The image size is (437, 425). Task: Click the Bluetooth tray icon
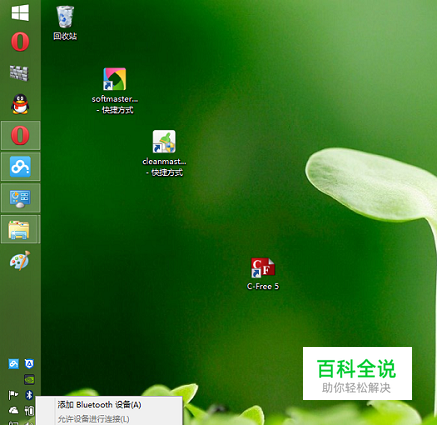pos(29,395)
